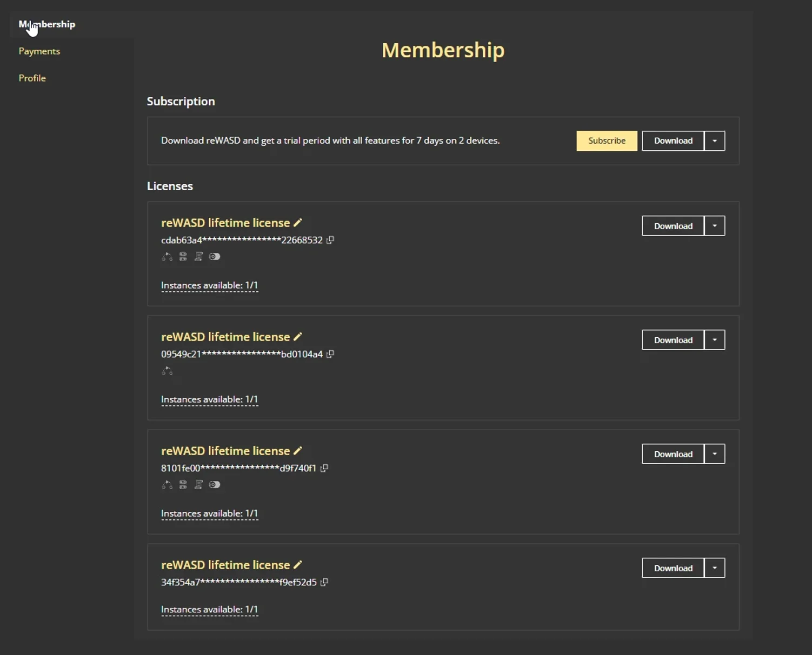Click the license key text 09549c21****bd0104a4

tap(242, 354)
